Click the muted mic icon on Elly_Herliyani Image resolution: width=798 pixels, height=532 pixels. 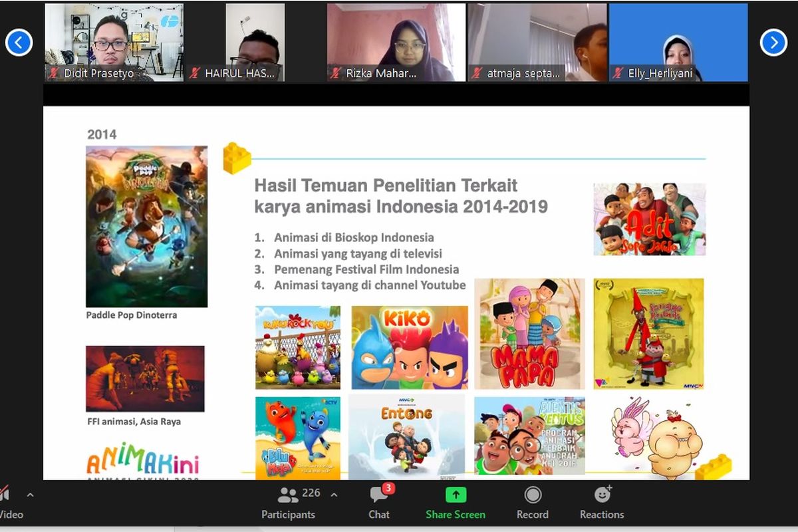(618, 73)
